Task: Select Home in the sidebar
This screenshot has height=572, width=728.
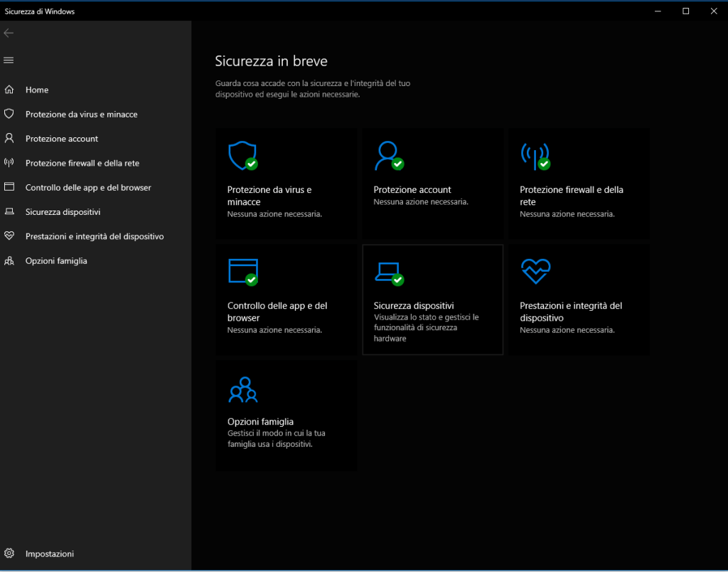Action: 37,90
